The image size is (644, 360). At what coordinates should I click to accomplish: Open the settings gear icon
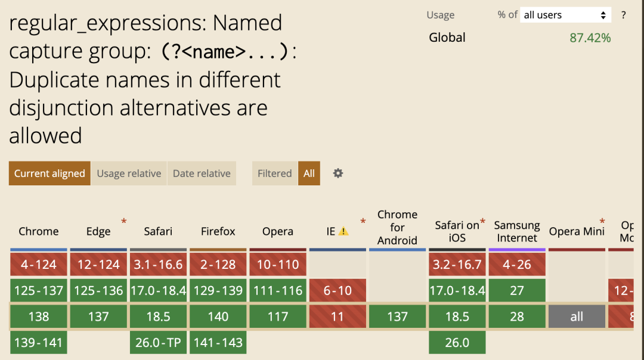click(338, 173)
